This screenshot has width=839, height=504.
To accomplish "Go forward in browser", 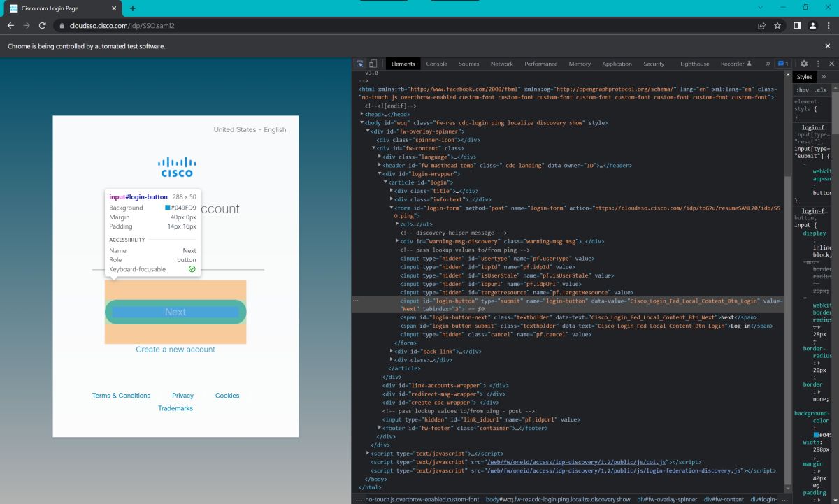I will 27,26.
